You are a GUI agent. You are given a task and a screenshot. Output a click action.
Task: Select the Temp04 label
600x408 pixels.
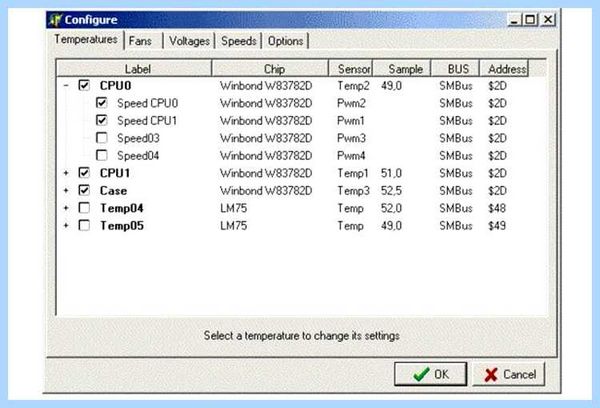122,208
